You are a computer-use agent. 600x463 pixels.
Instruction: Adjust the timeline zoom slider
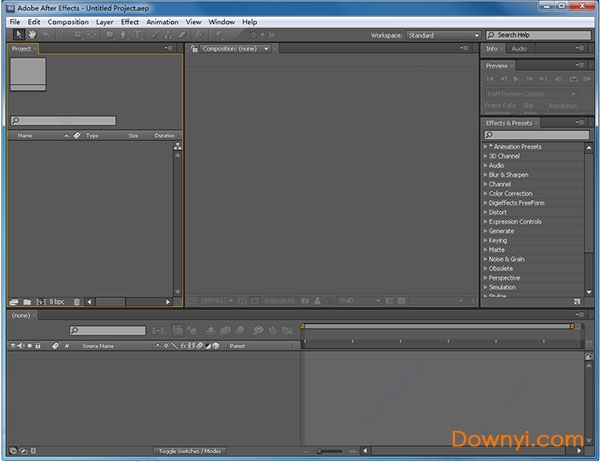[x=329, y=451]
